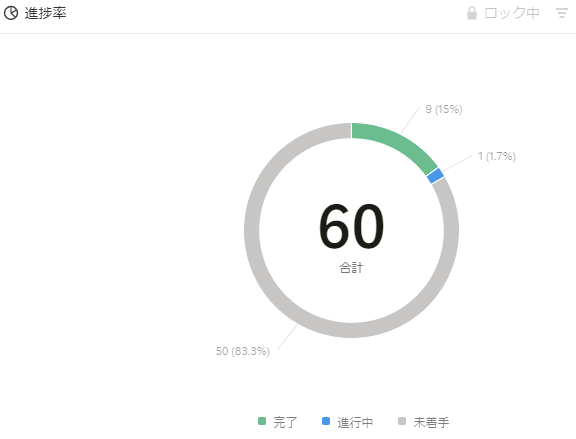Screen dimensions: 576x439
Task: Click the 未着手 legend label
Action: point(431,422)
